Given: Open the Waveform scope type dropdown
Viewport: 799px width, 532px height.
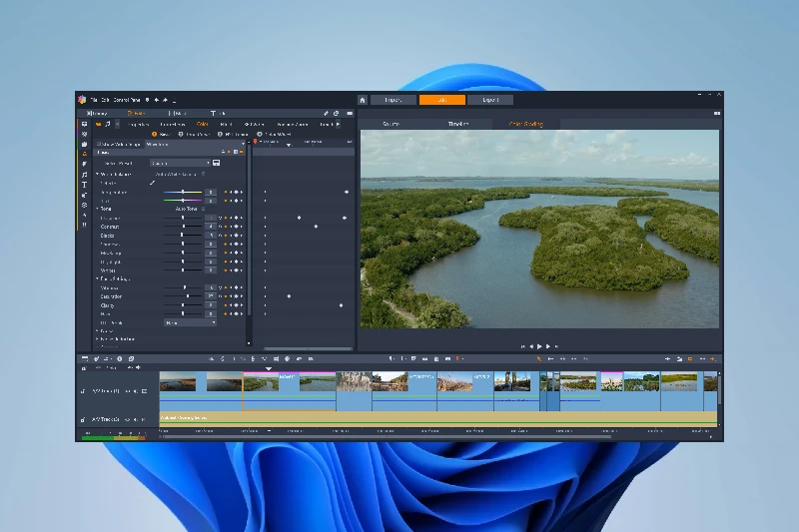Looking at the screenshot, I should (x=195, y=145).
